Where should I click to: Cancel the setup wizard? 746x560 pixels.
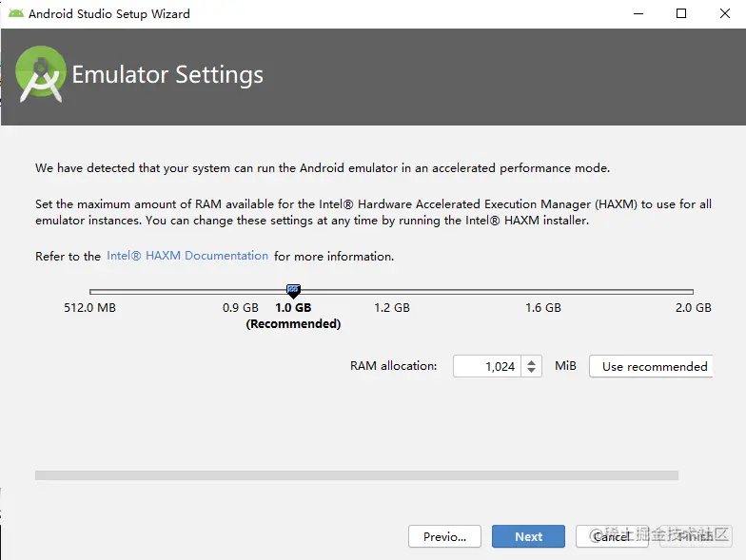point(612,536)
